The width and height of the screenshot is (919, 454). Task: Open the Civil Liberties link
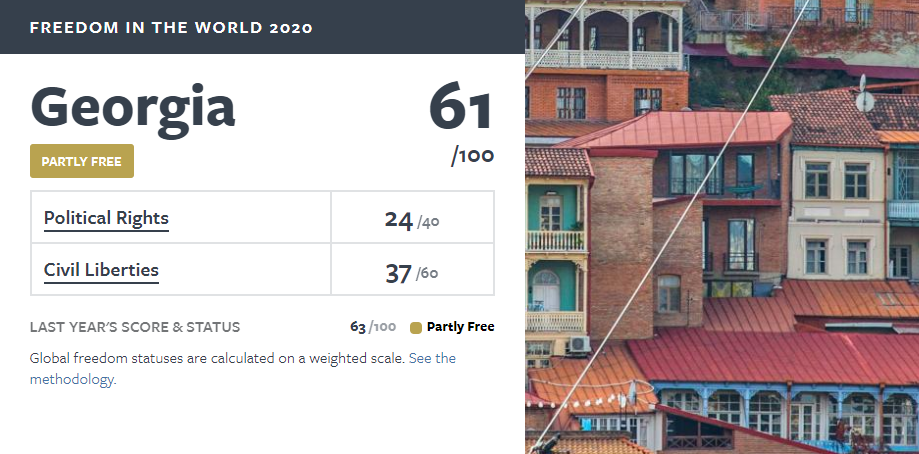point(101,270)
